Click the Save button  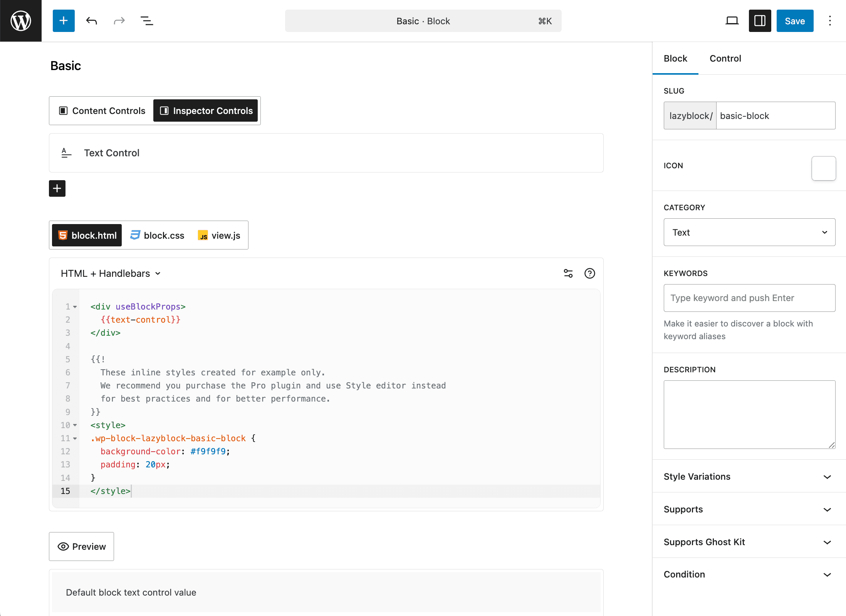pyautogui.click(x=794, y=21)
